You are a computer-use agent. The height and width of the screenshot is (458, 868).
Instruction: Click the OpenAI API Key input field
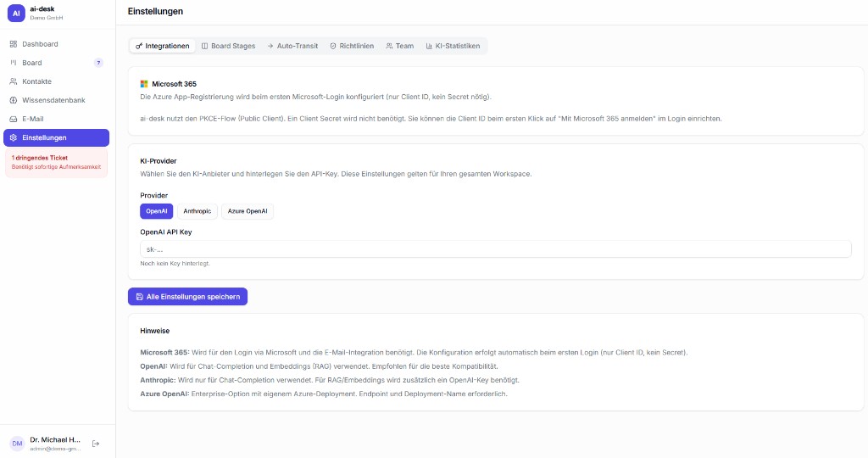tap(495, 249)
